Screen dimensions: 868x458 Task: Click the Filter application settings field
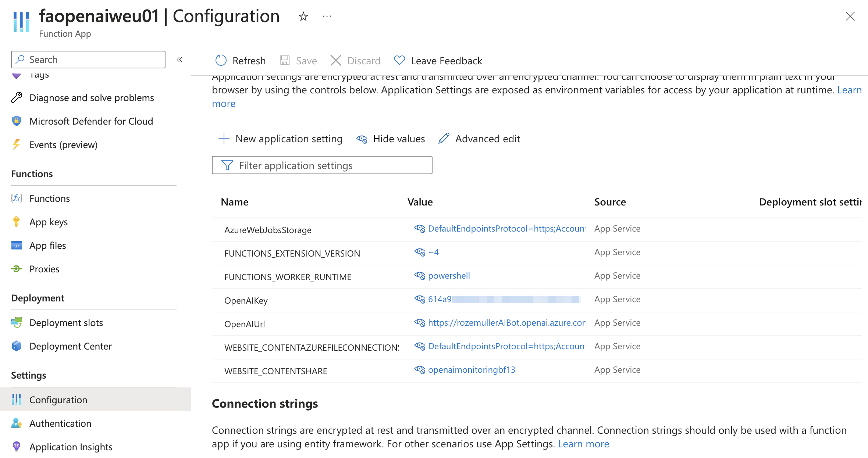click(x=322, y=165)
